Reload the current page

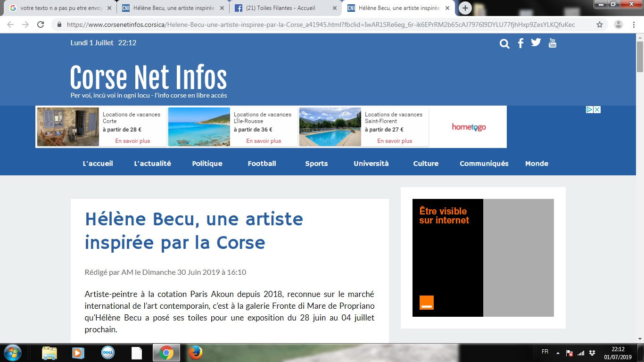coord(41,24)
